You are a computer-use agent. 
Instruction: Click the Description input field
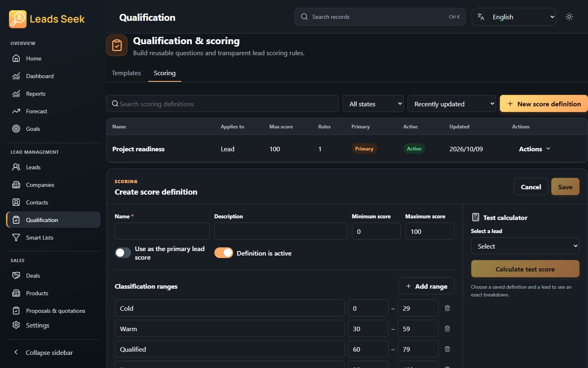(281, 231)
